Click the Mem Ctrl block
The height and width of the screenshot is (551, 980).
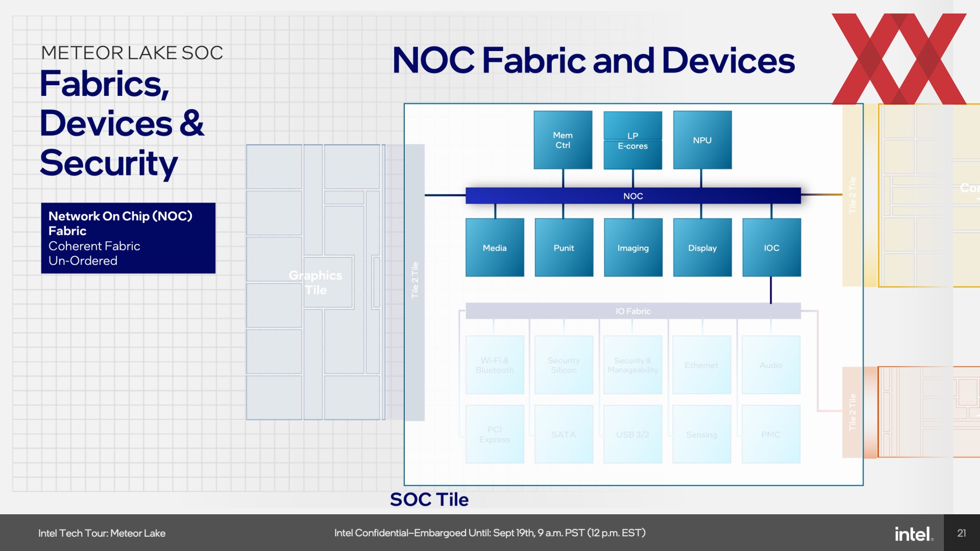pyautogui.click(x=563, y=140)
